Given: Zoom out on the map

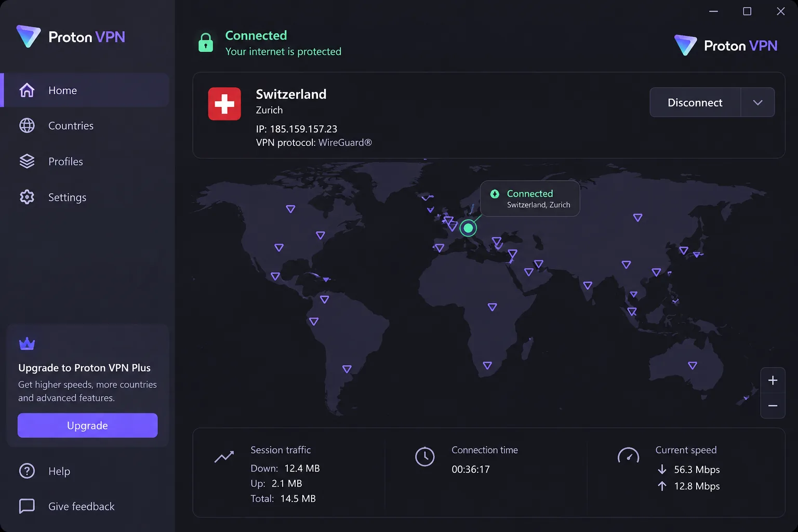Looking at the screenshot, I should click(773, 406).
